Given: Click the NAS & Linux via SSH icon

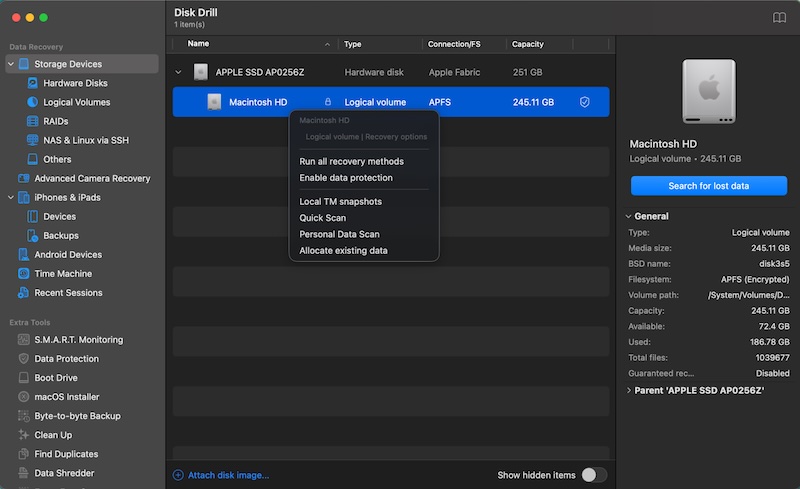Looking at the screenshot, I should pos(32,140).
